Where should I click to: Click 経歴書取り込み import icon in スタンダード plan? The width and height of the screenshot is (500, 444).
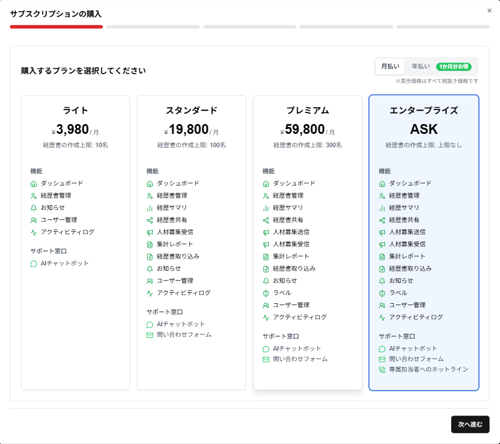(150, 257)
